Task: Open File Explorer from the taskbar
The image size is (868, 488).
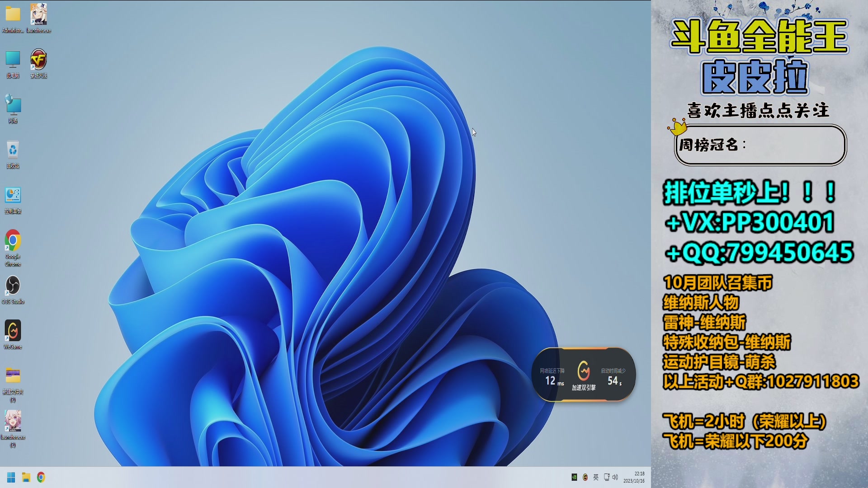Action: pyautogui.click(x=26, y=477)
